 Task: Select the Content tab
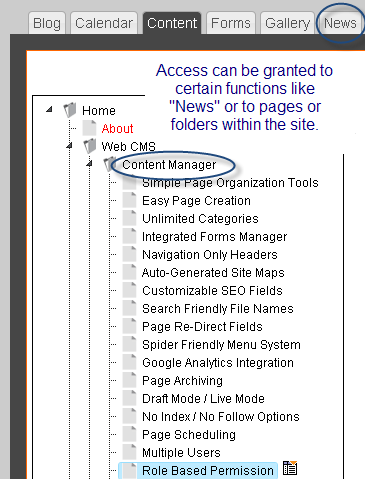tap(172, 23)
